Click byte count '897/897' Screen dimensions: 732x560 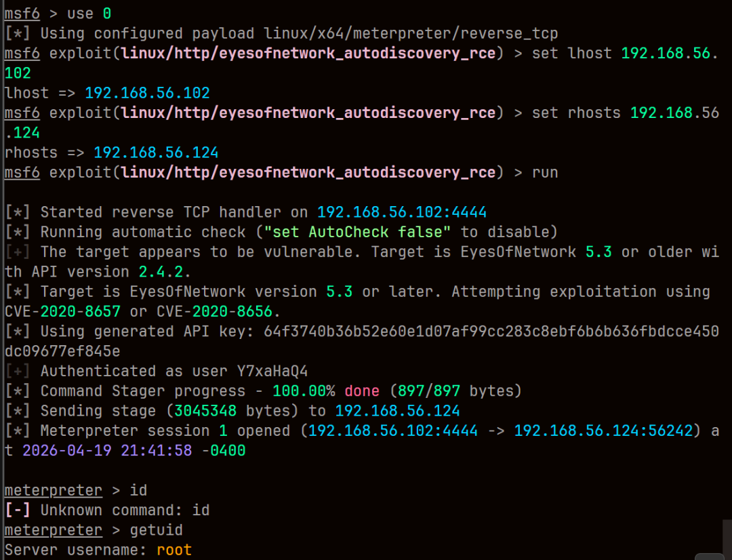tap(429, 391)
